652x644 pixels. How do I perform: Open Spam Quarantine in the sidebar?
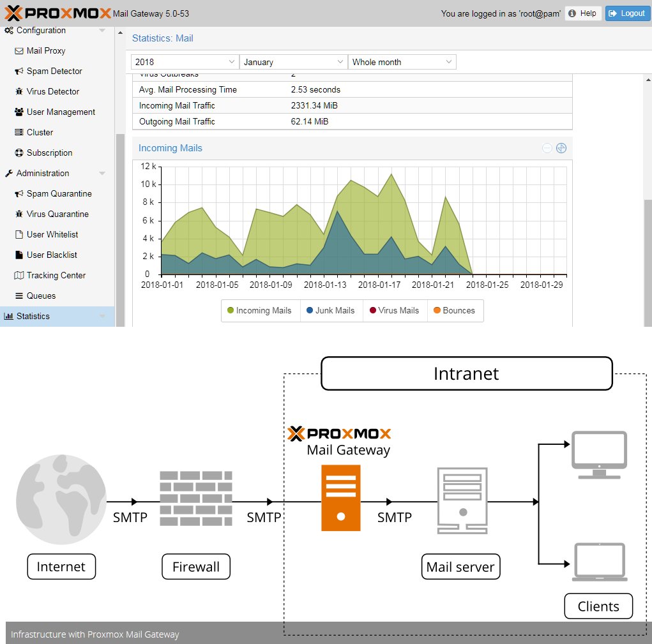pyautogui.click(x=59, y=194)
